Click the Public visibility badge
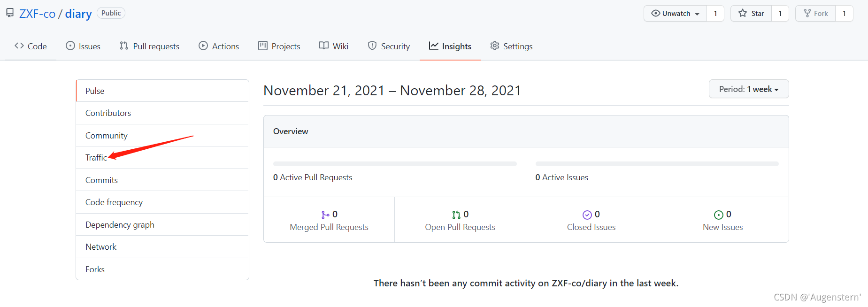Viewport: 868px width, 307px height. (111, 13)
